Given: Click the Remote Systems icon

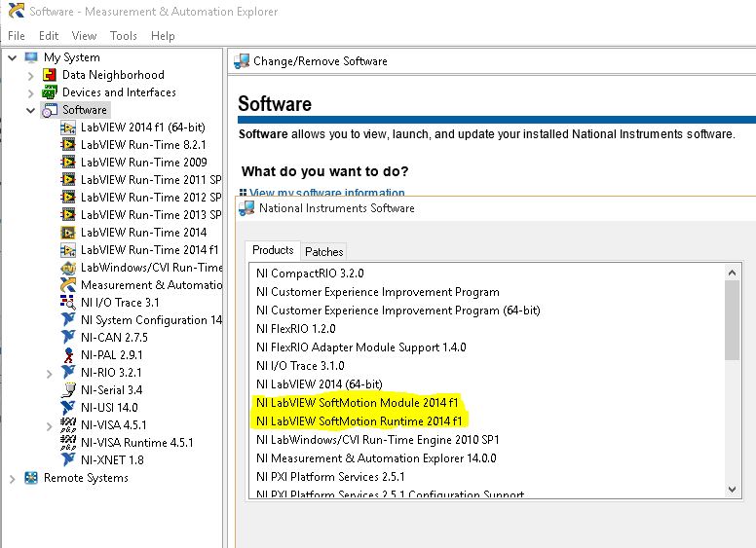Looking at the screenshot, I should tap(31, 478).
